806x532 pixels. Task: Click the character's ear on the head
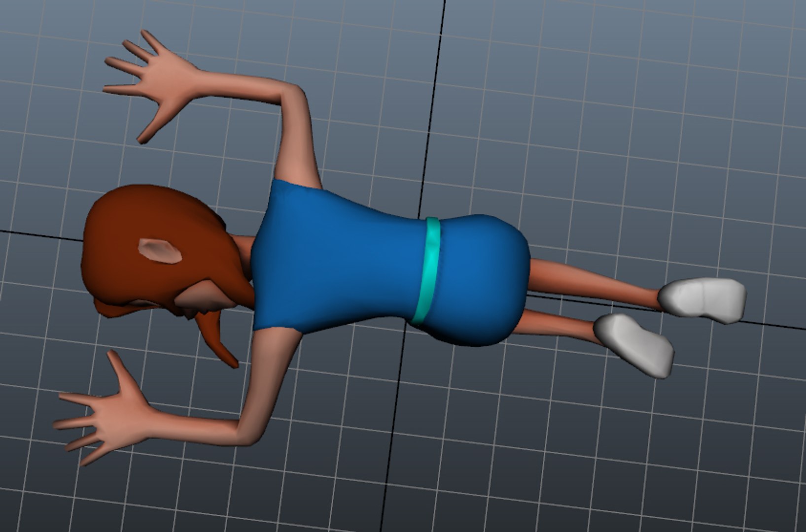click(160, 251)
